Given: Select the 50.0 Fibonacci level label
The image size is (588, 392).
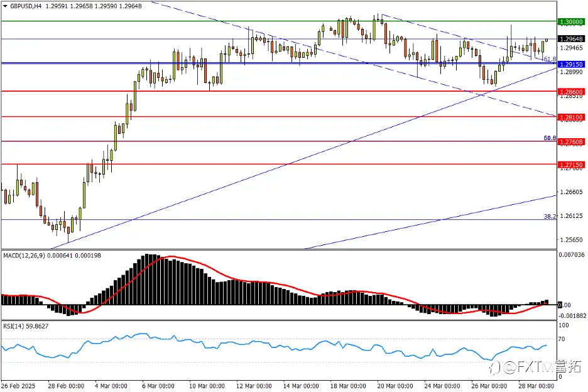Looking at the screenshot, I should [x=550, y=138].
